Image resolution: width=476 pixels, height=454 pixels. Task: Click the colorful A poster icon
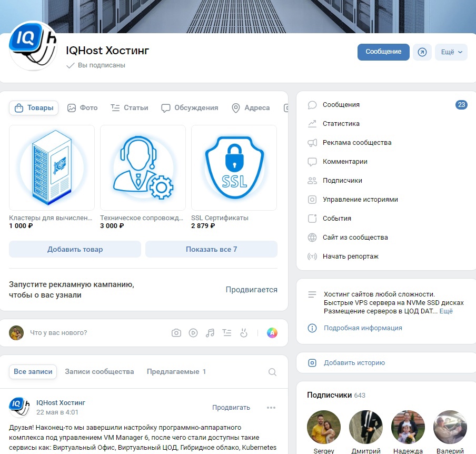pyautogui.click(x=272, y=333)
